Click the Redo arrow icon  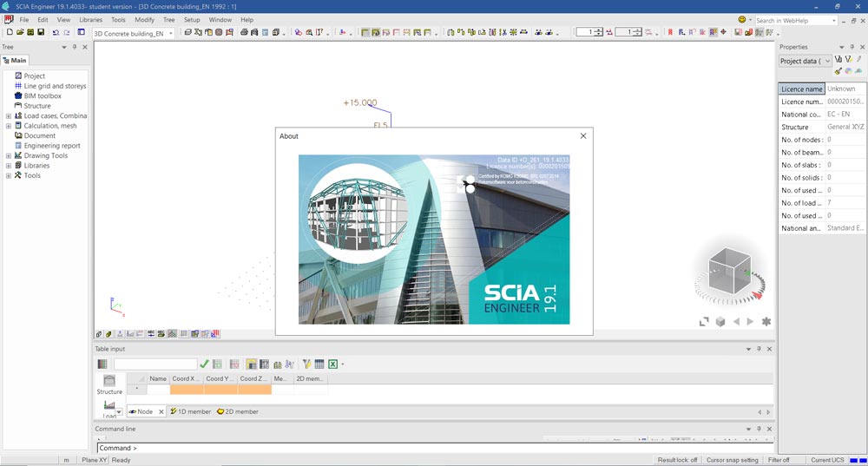(67, 33)
